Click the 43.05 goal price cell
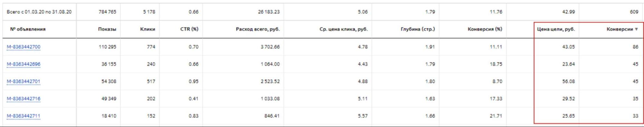Viewport: 644px width, 127px height. coord(568,47)
